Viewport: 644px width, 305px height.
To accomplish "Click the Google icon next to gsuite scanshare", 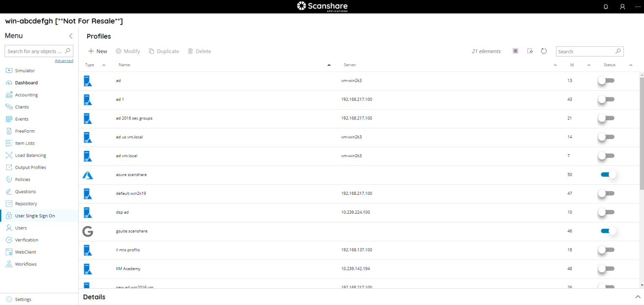I will 88,231.
